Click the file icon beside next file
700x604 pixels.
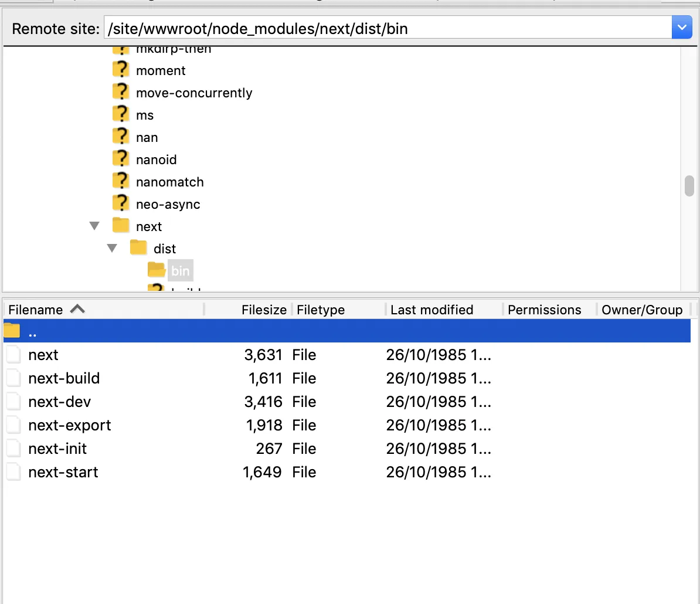point(13,354)
